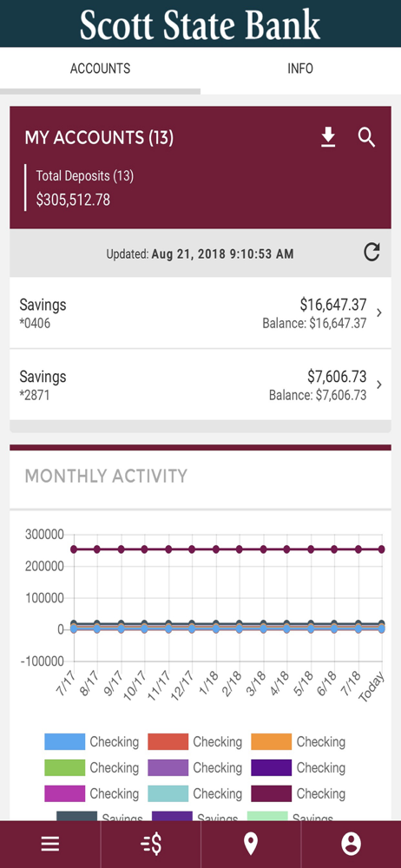Expand the Savings *0406 chevron

(379, 312)
